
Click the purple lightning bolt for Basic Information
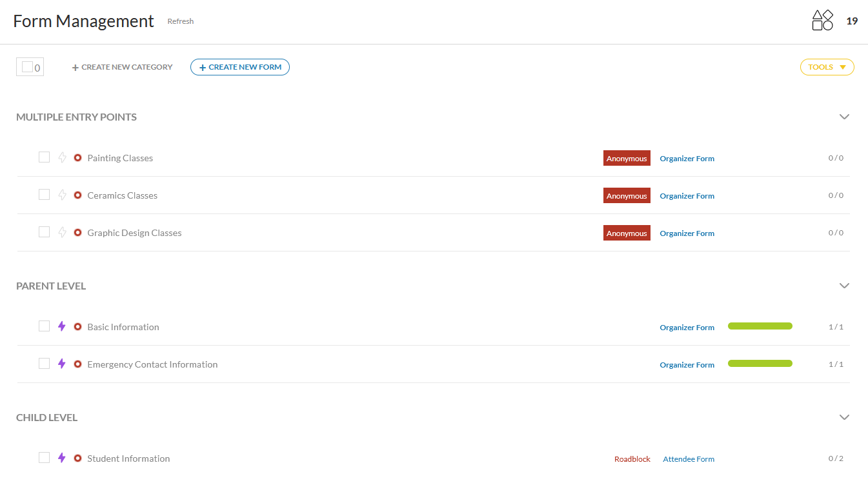[62, 326]
